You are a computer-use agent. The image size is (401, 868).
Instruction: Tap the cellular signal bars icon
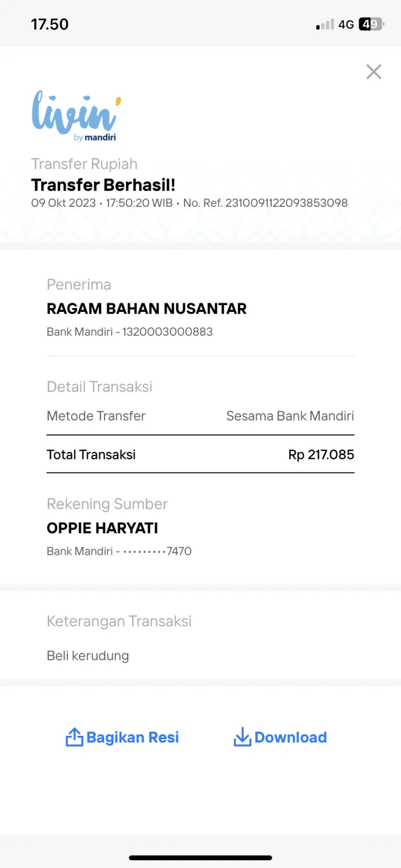pyautogui.click(x=325, y=24)
